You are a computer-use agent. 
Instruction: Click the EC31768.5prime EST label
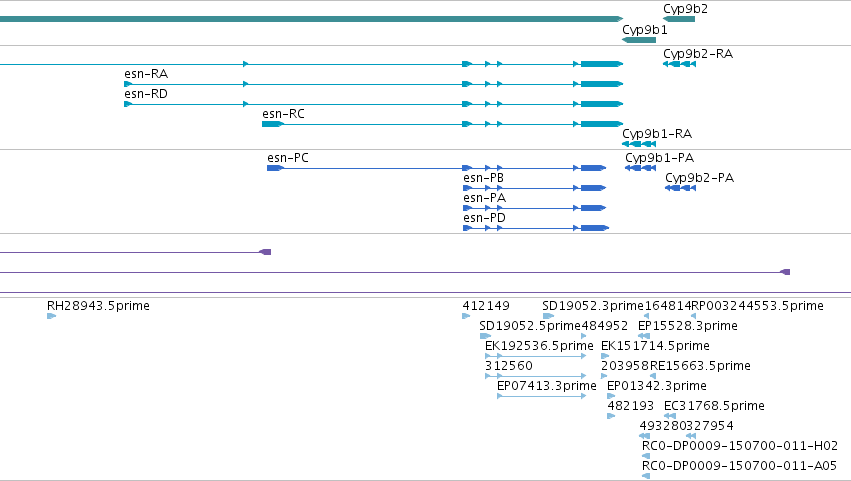pyautogui.click(x=714, y=406)
